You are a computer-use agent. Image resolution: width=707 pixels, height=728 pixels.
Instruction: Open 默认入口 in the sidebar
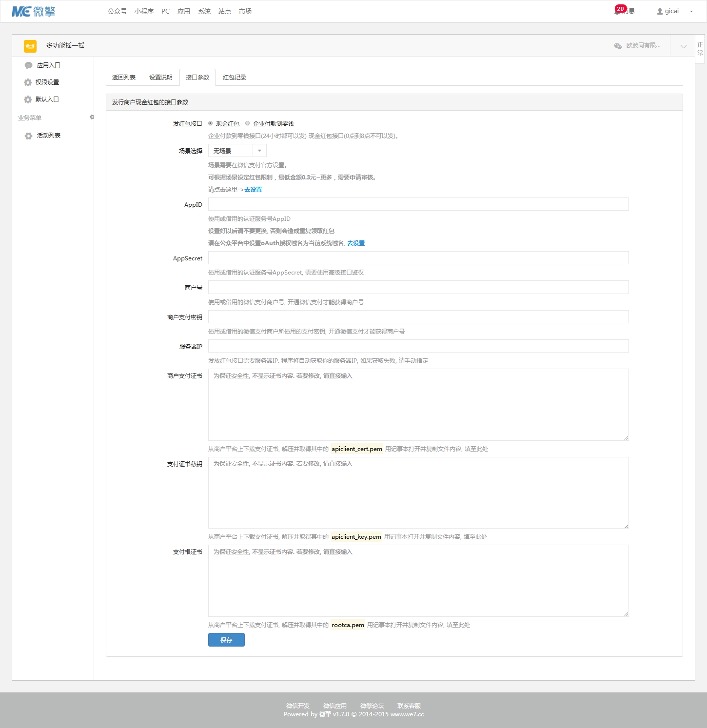point(47,99)
